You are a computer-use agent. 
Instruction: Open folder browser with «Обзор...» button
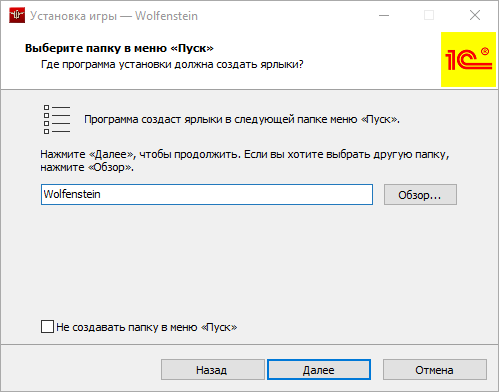(420, 195)
